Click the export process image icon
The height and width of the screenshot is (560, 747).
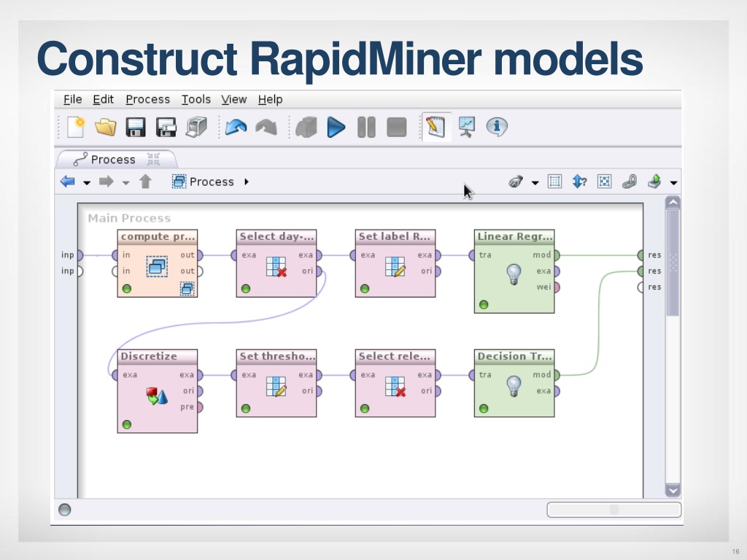654,182
